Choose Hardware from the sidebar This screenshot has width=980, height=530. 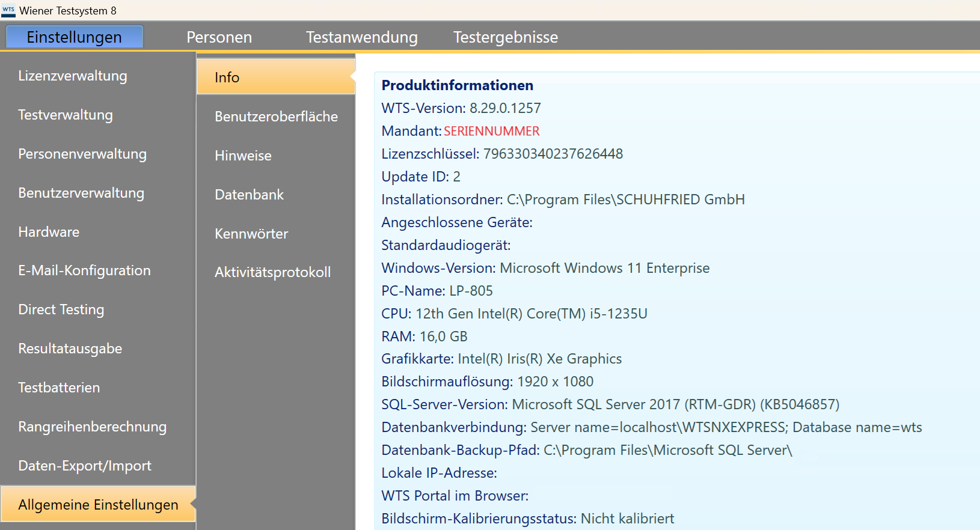pyautogui.click(x=49, y=233)
